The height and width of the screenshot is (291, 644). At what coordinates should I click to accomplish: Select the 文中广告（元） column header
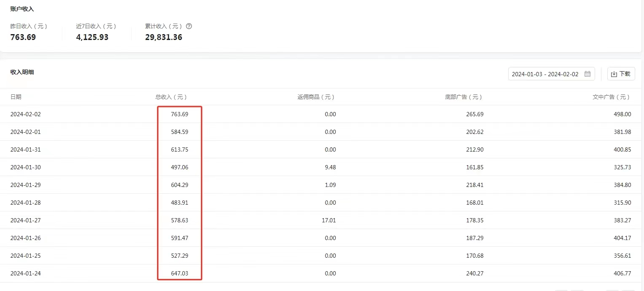point(611,97)
